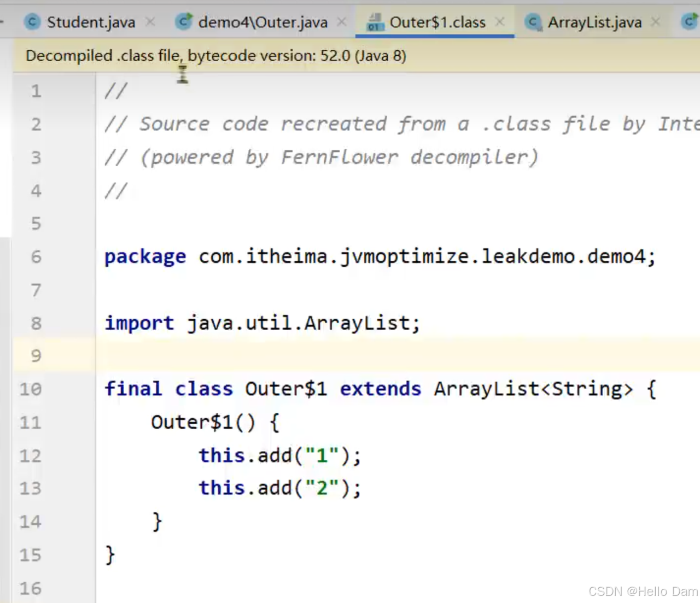Image resolution: width=700 pixels, height=603 pixels.
Task: Click the final keyword on line 10
Action: tap(133, 389)
